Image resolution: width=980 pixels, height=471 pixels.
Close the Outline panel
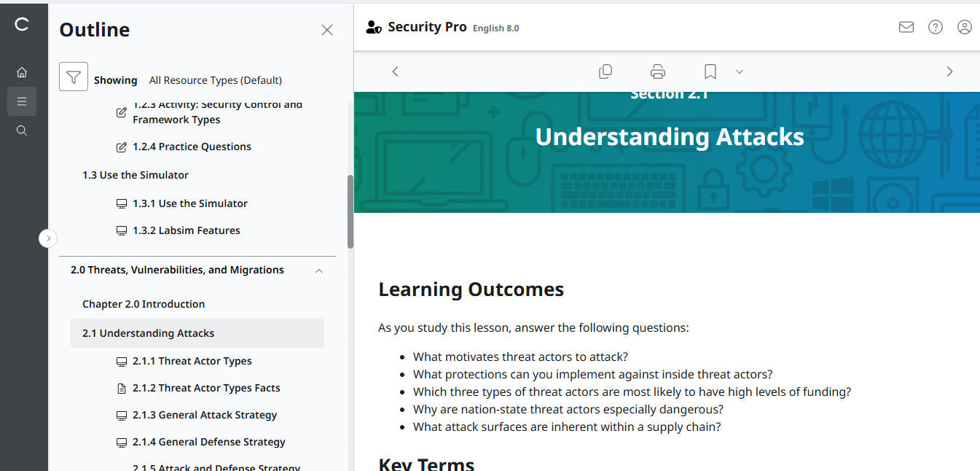pyautogui.click(x=326, y=30)
